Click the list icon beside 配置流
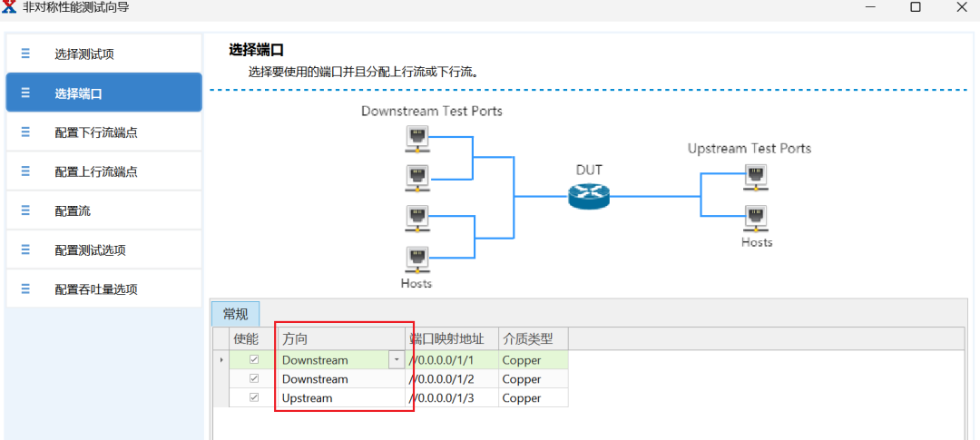 pyautogui.click(x=25, y=210)
